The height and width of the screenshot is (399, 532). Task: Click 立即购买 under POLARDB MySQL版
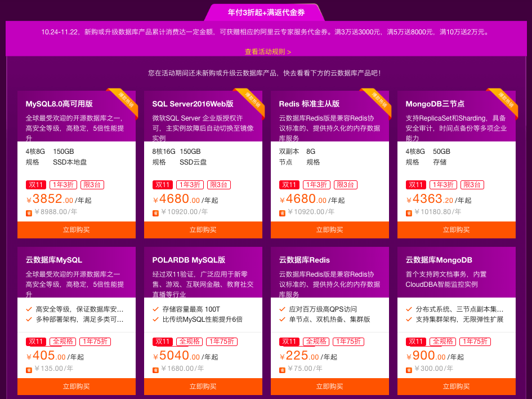click(203, 387)
